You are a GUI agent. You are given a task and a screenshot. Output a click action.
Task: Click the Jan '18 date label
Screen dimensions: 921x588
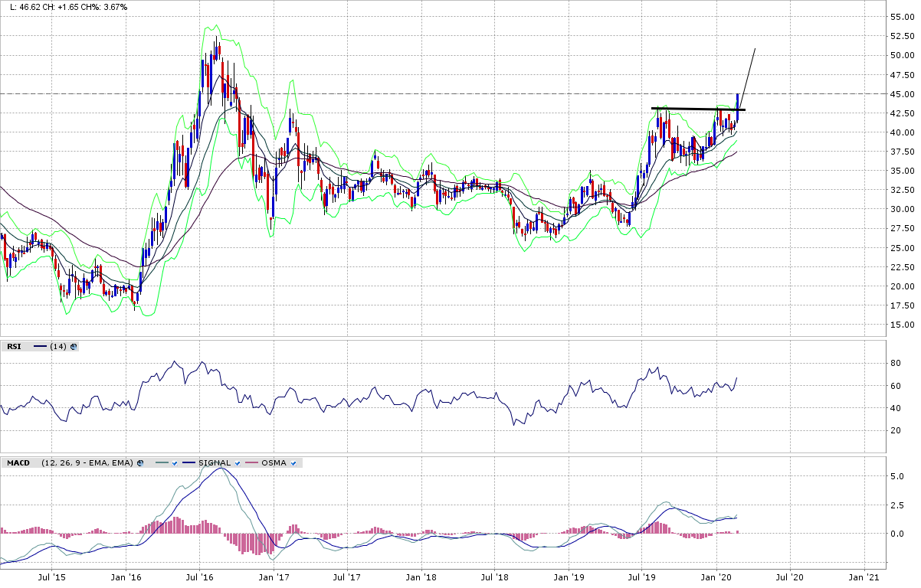[421, 576]
